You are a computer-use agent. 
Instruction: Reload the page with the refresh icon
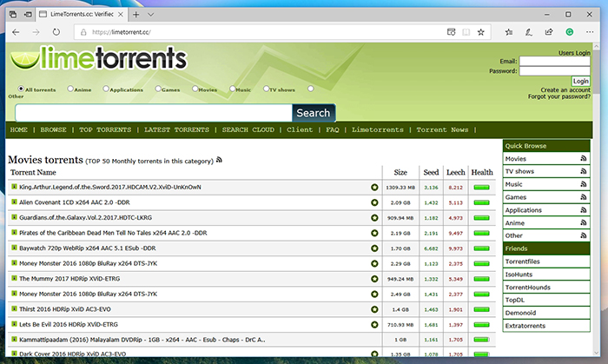coord(56,32)
